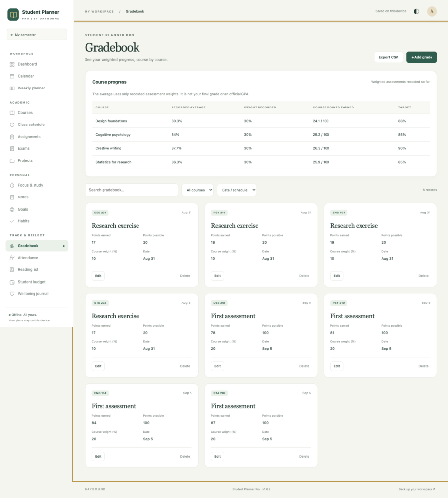Click the Cognitive psychology course row

point(261,135)
